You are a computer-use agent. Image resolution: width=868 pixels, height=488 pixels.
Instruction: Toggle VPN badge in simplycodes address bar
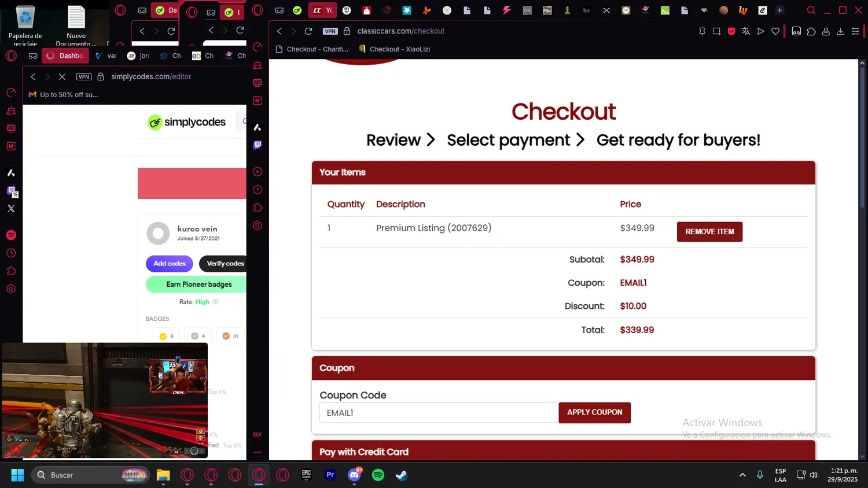84,76
